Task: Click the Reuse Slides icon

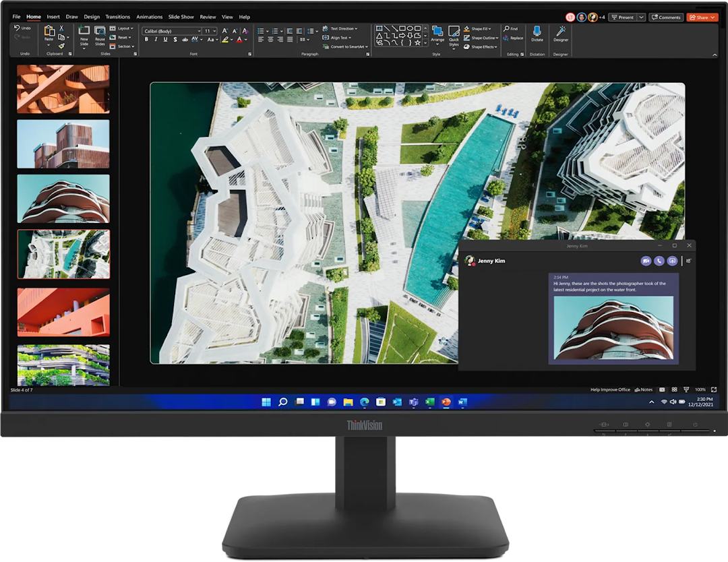Action: pyautogui.click(x=100, y=34)
